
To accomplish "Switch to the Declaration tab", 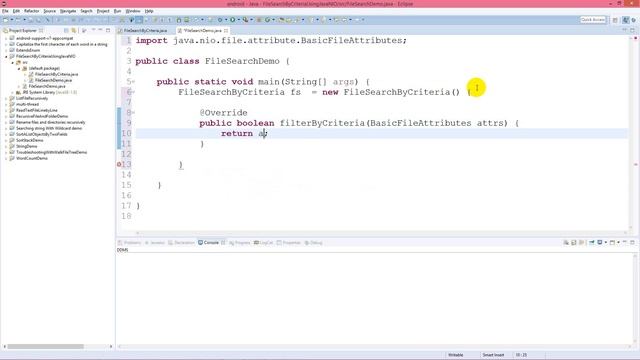I will 181,243.
